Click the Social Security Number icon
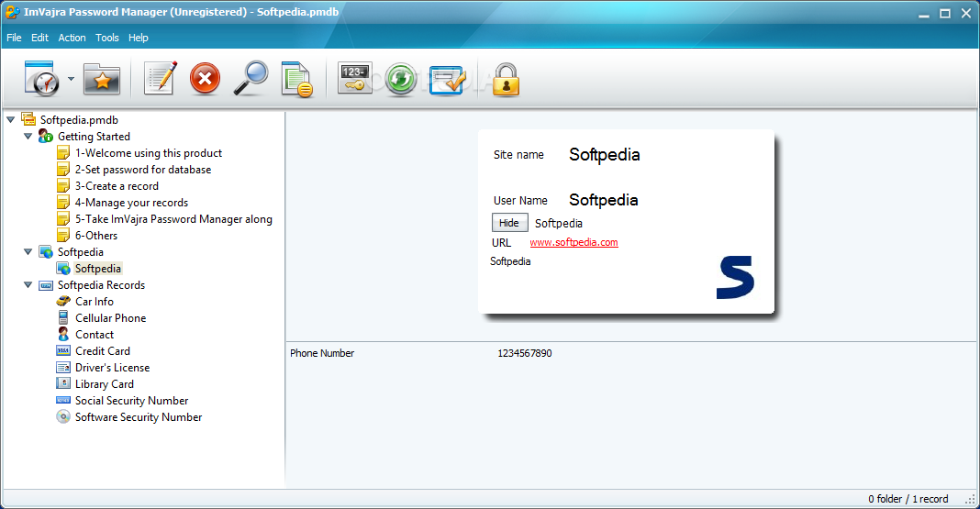Screen dimensions: 980x509 63,401
